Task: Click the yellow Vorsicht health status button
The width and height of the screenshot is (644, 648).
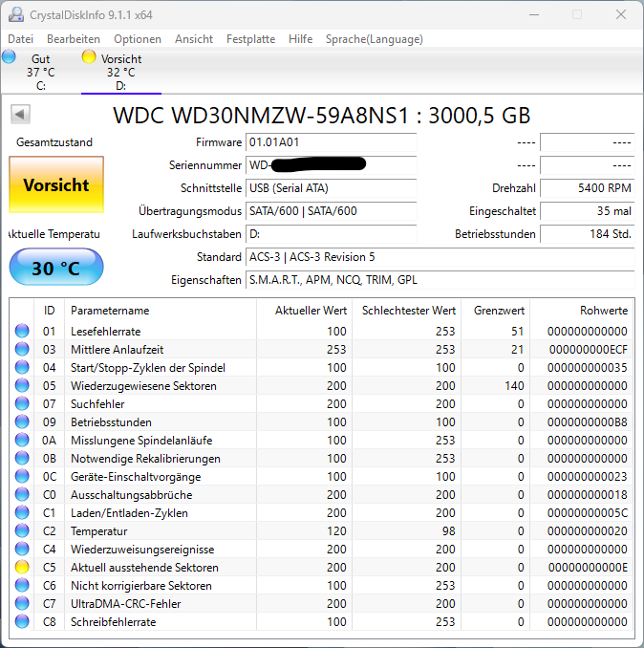Action: tap(56, 184)
